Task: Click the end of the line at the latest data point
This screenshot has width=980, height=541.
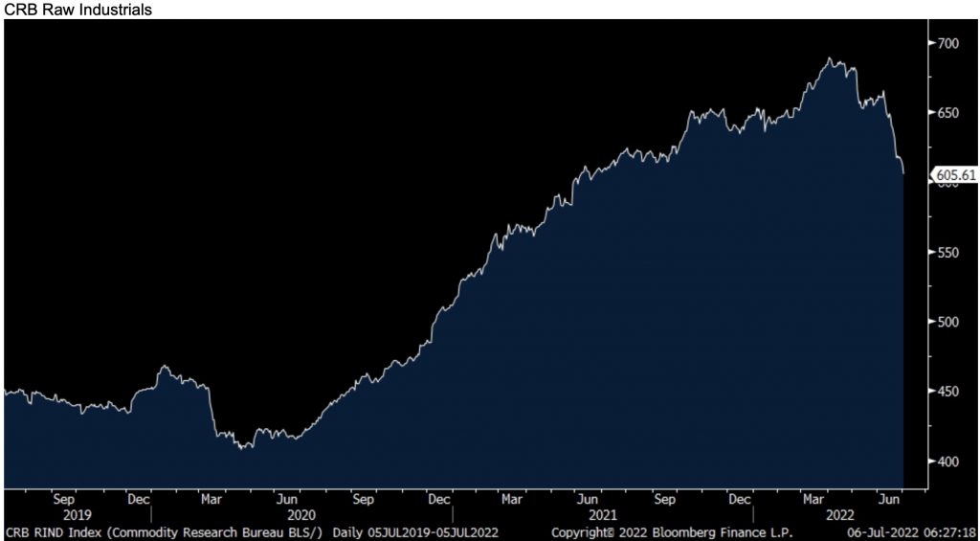Action: pos(903,173)
